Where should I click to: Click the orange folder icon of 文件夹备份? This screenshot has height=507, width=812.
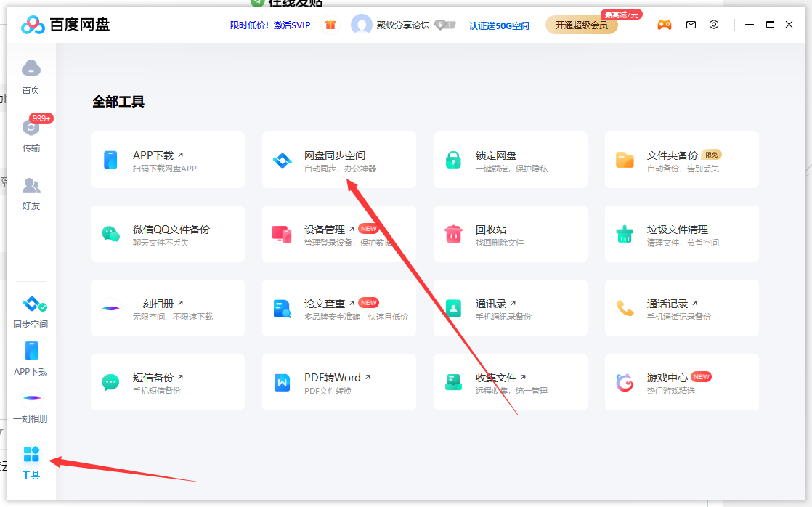(x=625, y=160)
